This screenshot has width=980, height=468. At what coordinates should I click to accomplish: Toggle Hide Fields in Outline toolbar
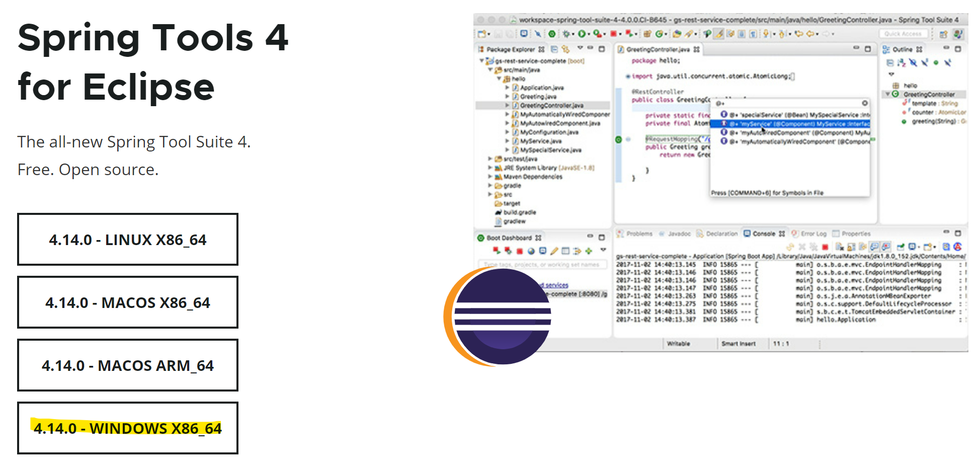click(x=913, y=63)
